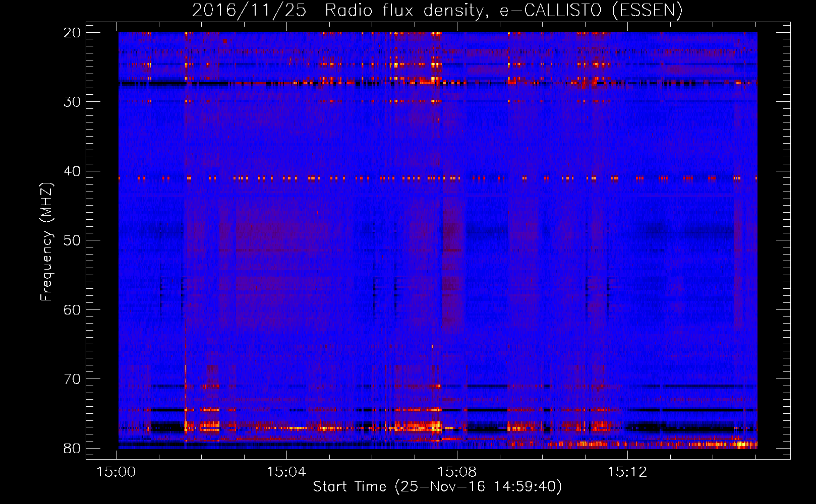Click the 70 frequency tick label

[x=72, y=379]
